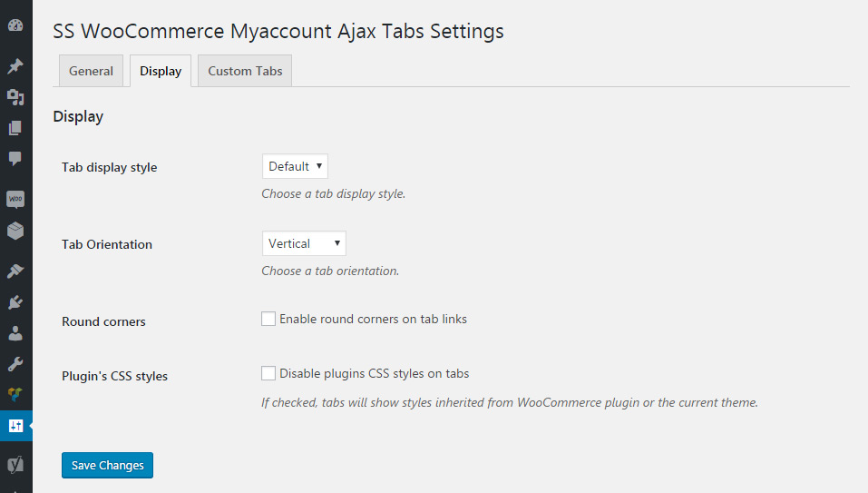This screenshot has width=868, height=493.
Task: Enable round corners on tab links
Action: [x=268, y=319]
